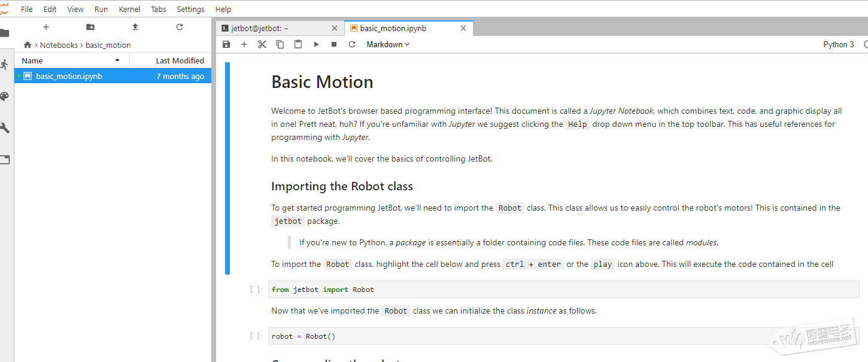868x362 pixels.
Task: Cut the selected cell with scissors icon
Action: click(x=262, y=44)
